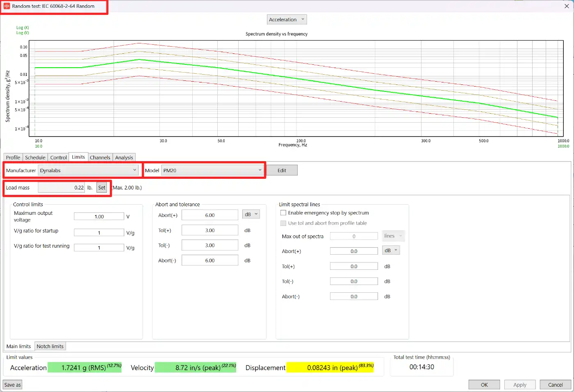Image resolution: width=574 pixels, height=392 pixels.
Task: Click OK to confirm settings
Action: coord(484,385)
